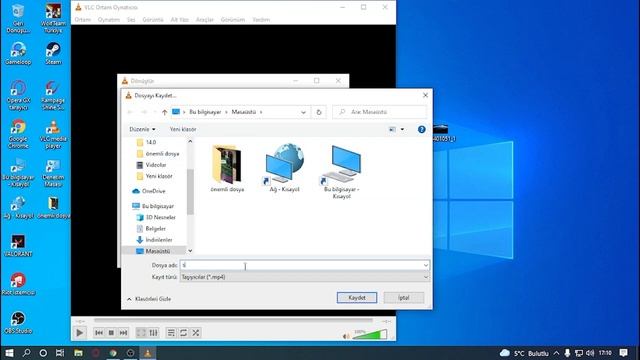Open the Ortam menu in VLC
640x360 pixels.
pos(82,20)
